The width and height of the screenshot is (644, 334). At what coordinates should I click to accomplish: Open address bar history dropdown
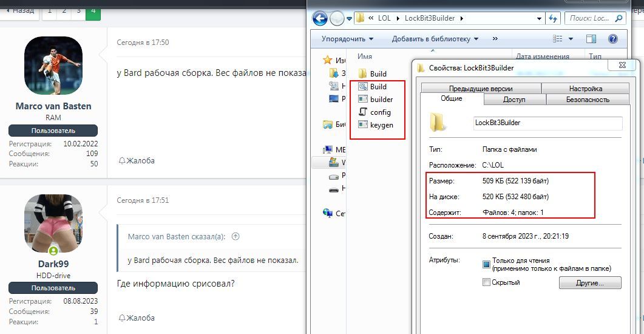click(539, 18)
